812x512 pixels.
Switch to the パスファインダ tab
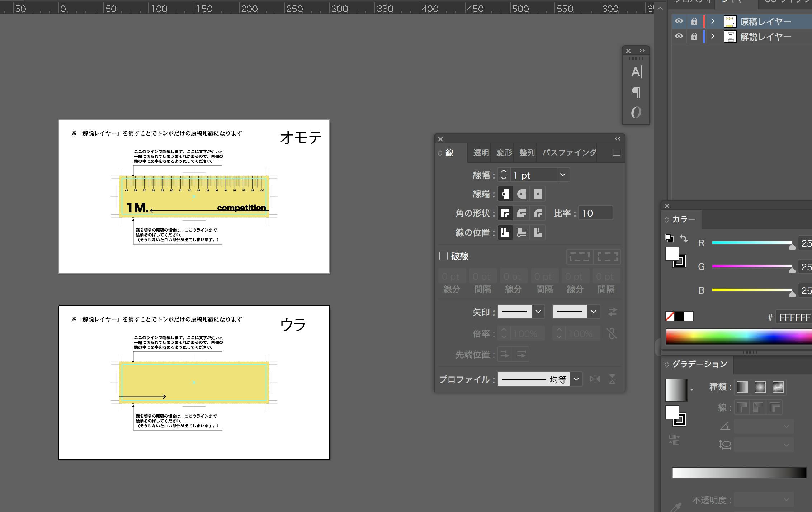pyautogui.click(x=569, y=153)
